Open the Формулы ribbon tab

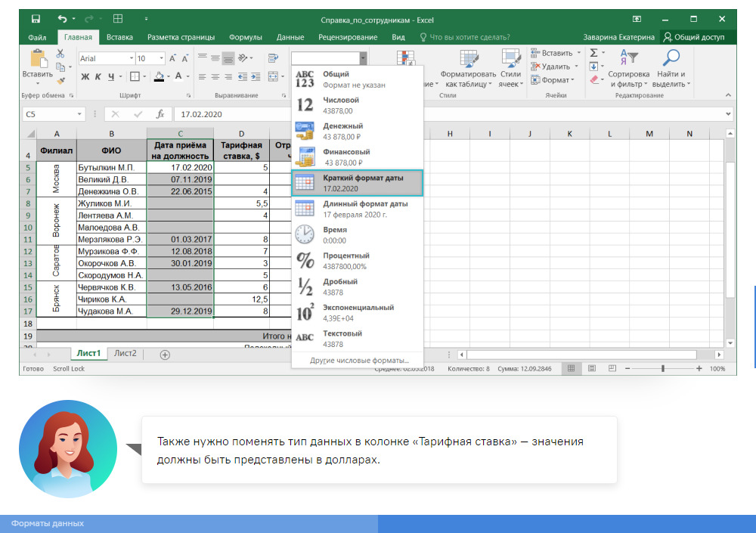coord(245,37)
